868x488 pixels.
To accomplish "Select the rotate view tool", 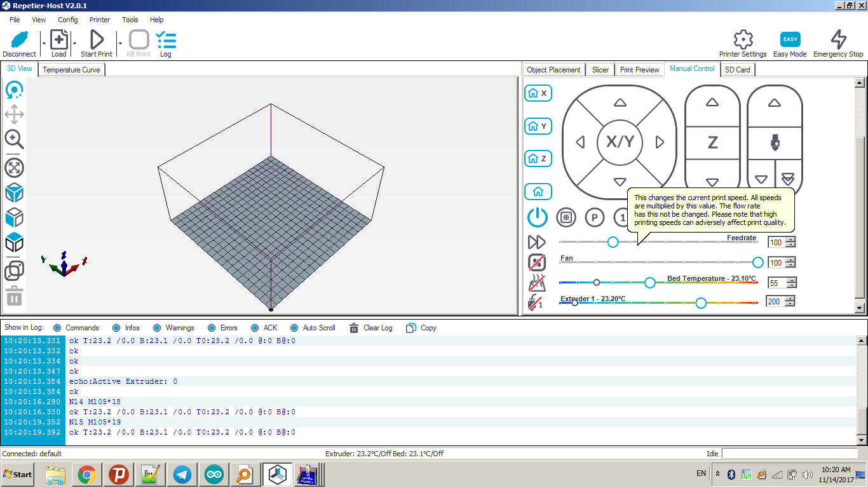I will tap(14, 90).
